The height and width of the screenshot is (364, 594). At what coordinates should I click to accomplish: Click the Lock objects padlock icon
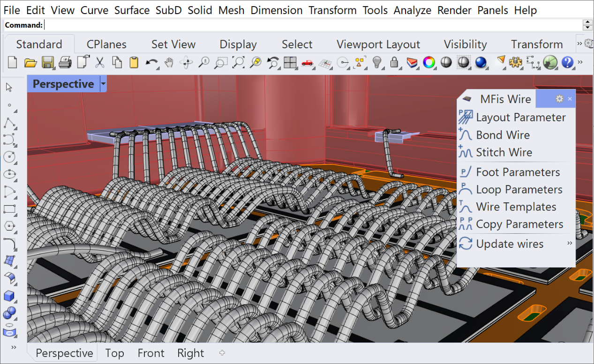[x=394, y=62]
